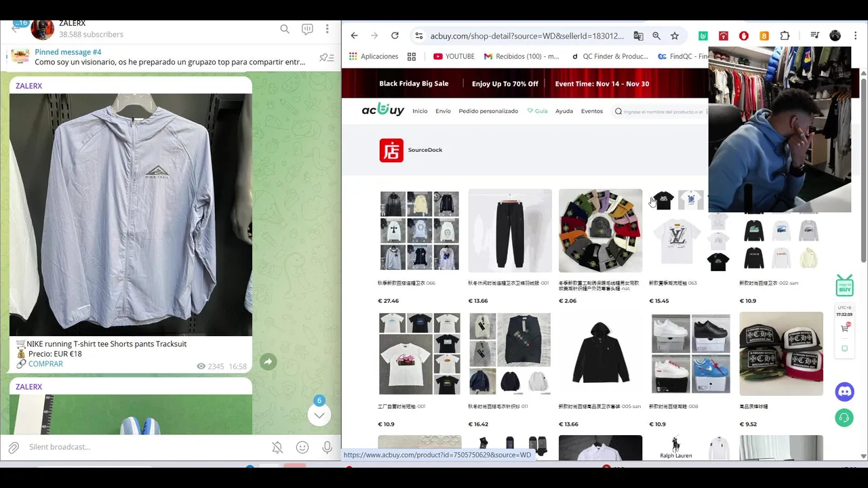Go forward in Chrome browser
This screenshot has height=488, width=868.
(374, 36)
